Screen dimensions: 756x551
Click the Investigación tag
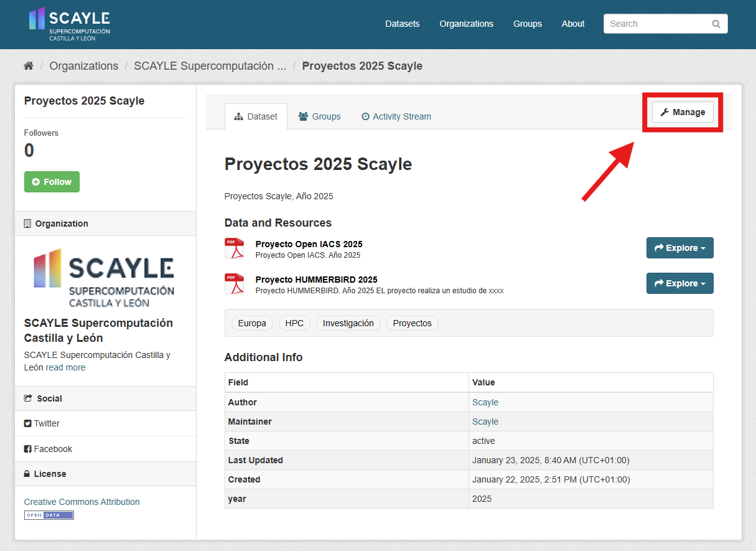point(348,323)
